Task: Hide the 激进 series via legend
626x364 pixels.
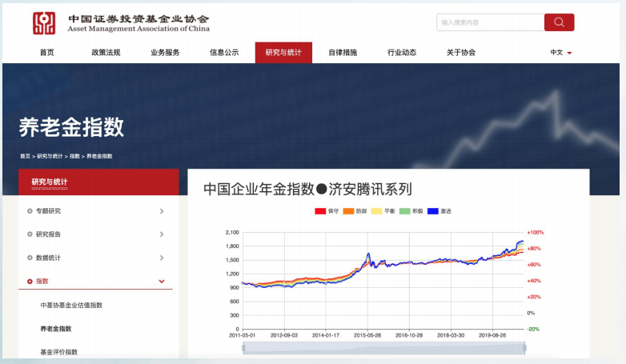Action: [x=433, y=211]
